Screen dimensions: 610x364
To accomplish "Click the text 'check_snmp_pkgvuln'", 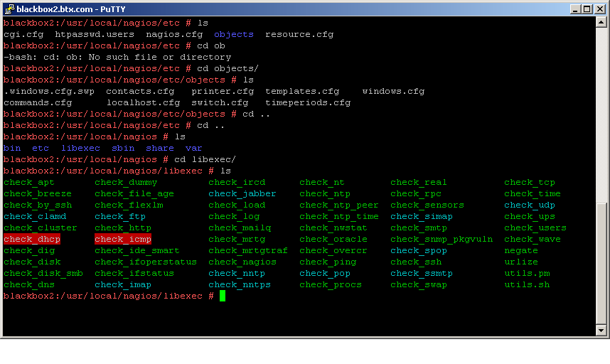I will [442, 239].
